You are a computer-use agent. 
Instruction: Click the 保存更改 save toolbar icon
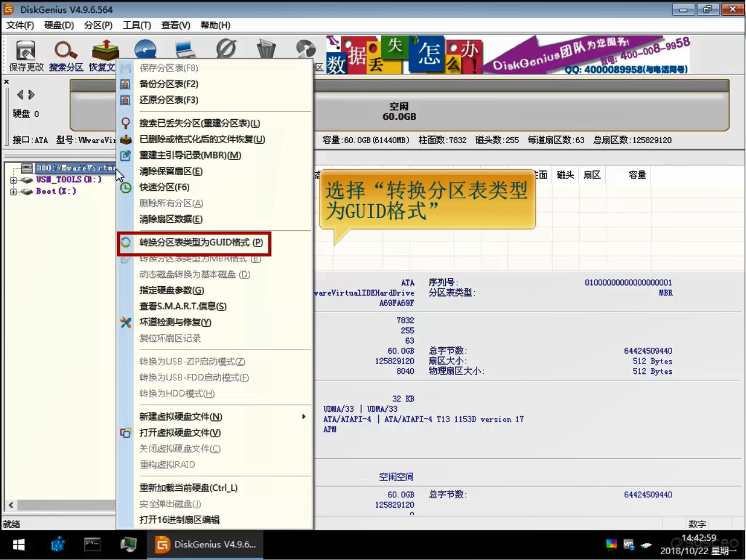pyautogui.click(x=26, y=51)
